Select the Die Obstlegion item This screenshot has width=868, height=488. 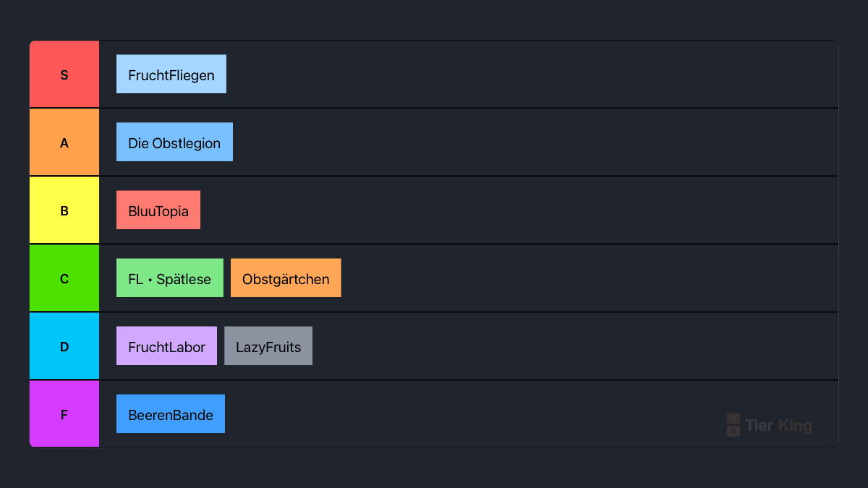click(x=174, y=142)
